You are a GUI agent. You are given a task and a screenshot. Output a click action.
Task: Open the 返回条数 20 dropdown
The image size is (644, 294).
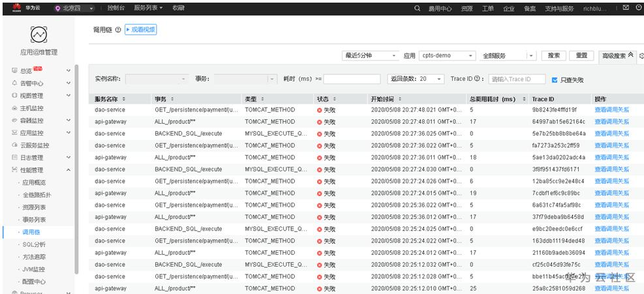(x=416, y=79)
